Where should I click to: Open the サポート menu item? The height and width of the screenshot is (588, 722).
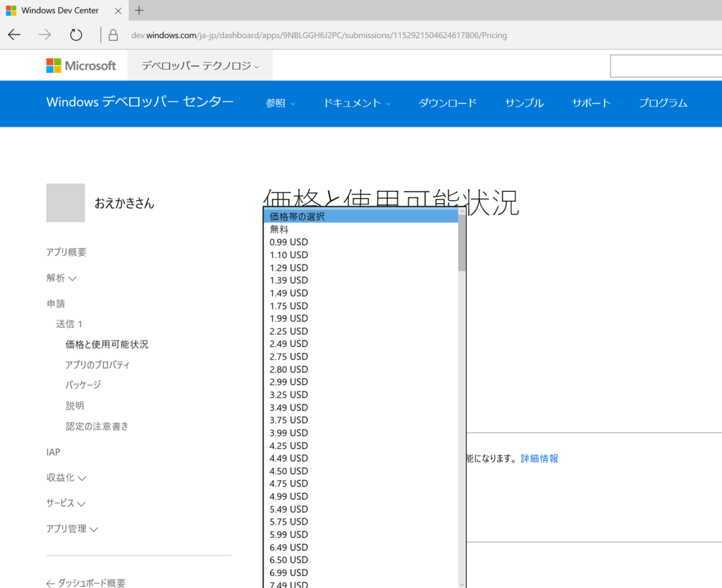coord(592,103)
